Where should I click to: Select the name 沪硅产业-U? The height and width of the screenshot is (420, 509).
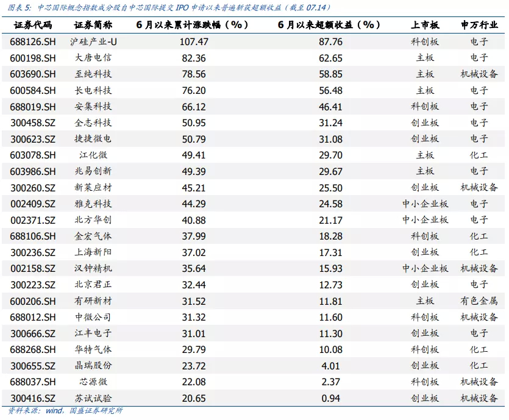click(93, 42)
